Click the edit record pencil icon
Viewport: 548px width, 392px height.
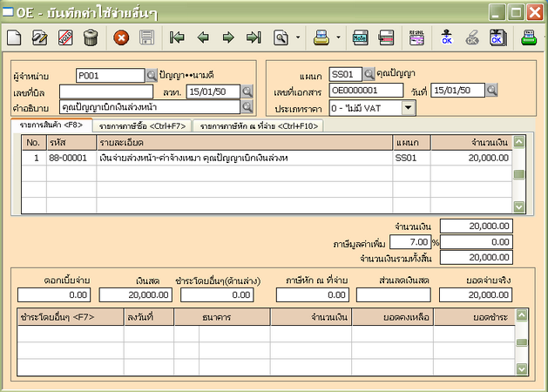[39, 37]
